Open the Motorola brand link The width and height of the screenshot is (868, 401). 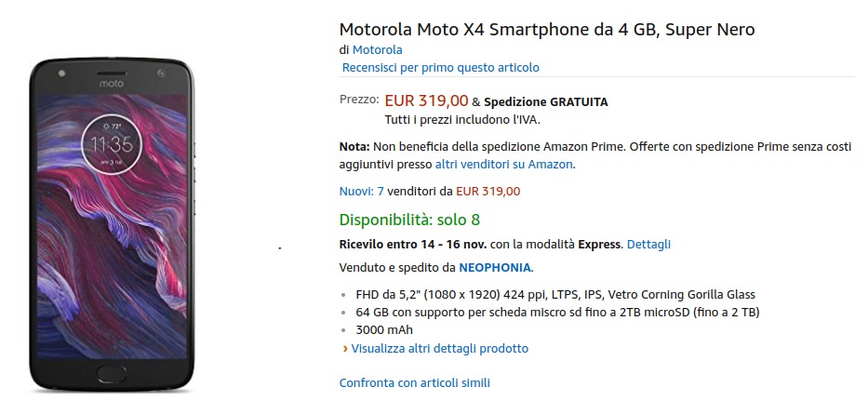pyautogui.click(x=377, y=49)
